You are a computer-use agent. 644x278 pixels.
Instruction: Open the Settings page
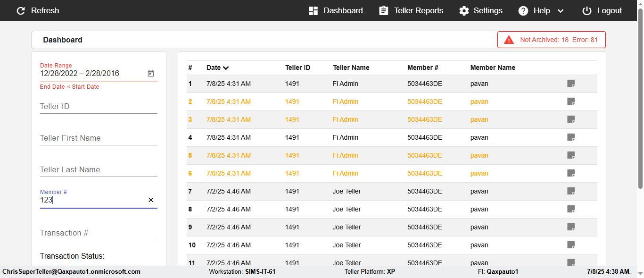(481, 10)
